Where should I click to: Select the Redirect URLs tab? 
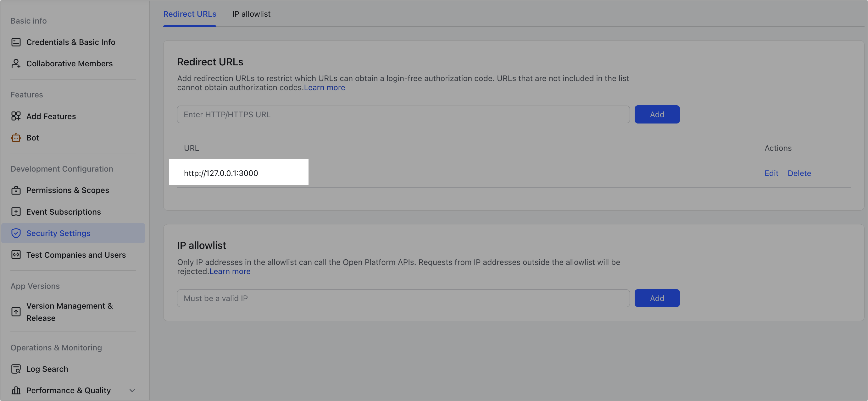pos(190,14)
